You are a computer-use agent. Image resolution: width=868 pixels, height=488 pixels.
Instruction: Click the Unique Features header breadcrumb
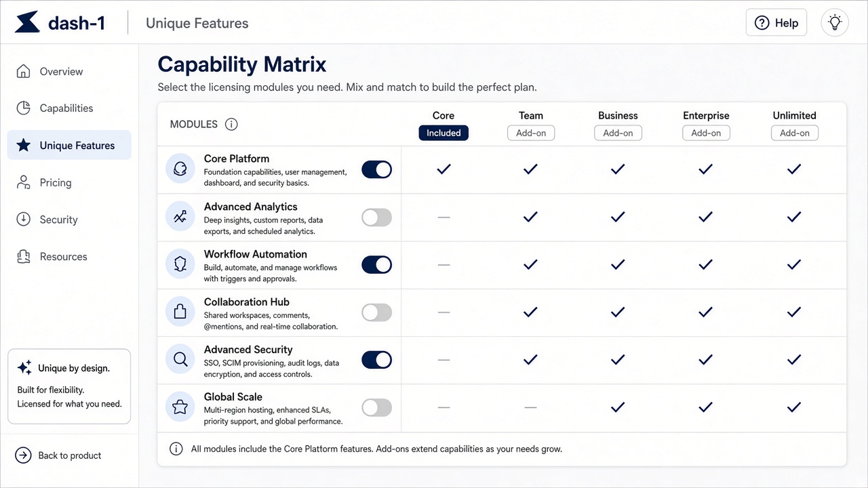pos(197,23)
